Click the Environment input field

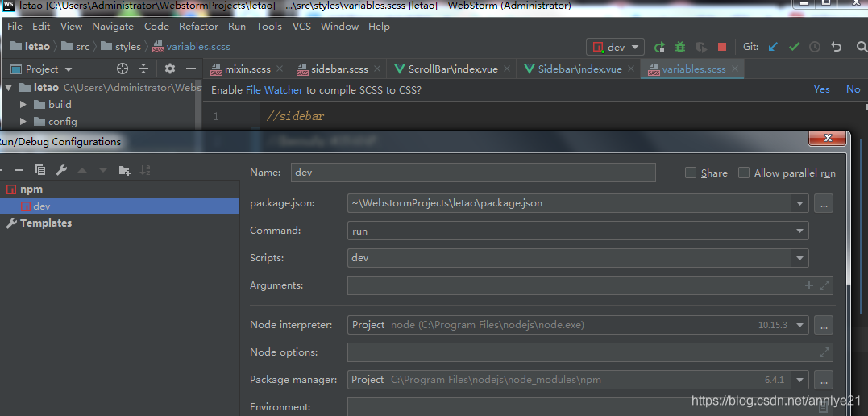pos(590,406)
